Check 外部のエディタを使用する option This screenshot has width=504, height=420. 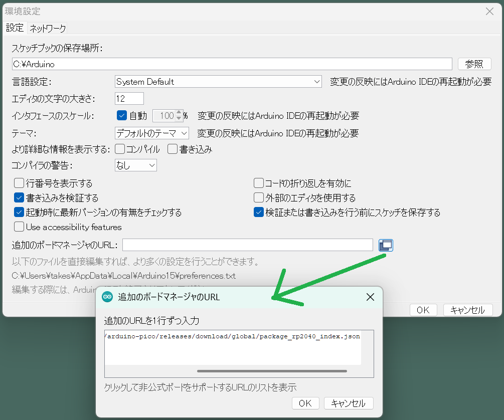[259, 198]
